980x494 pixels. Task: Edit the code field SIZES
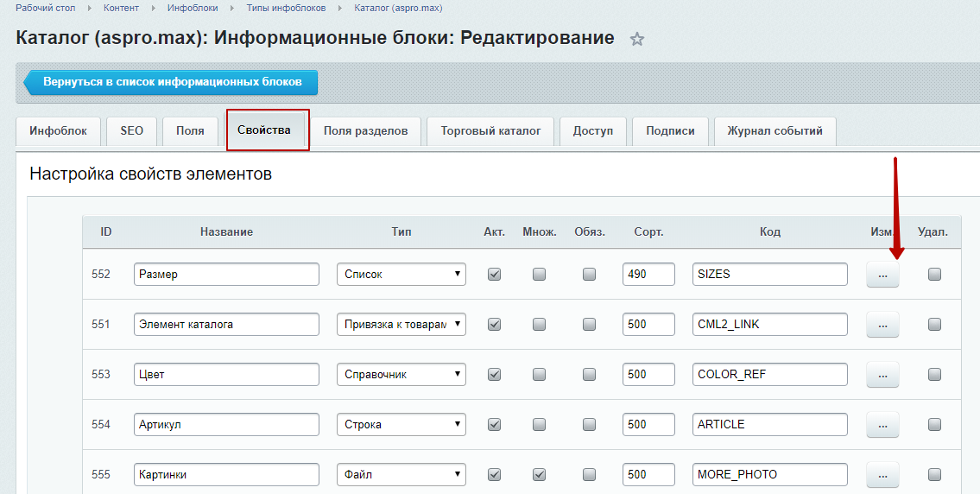[x=770, y=274]
